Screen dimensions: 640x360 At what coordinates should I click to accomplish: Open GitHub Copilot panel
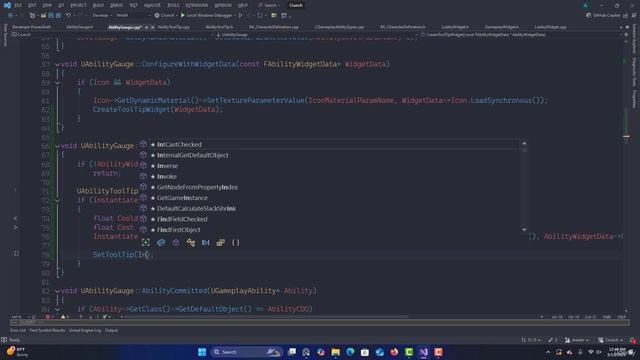pos(603,16)
